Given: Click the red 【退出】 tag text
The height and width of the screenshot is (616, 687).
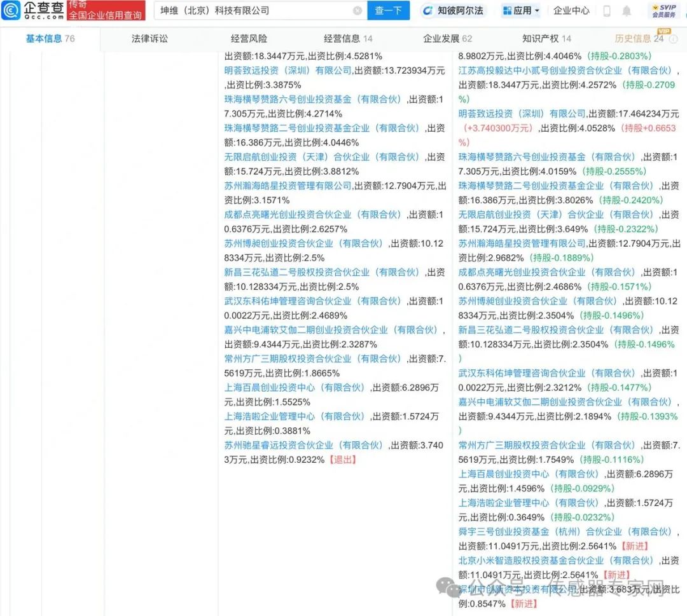Looking at the screenshot, I should [x=342, y=460].
